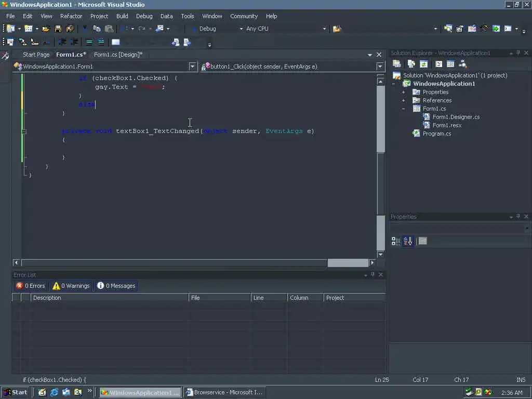
Task: Click the Find in Files icon
Action: coord(337,29)
